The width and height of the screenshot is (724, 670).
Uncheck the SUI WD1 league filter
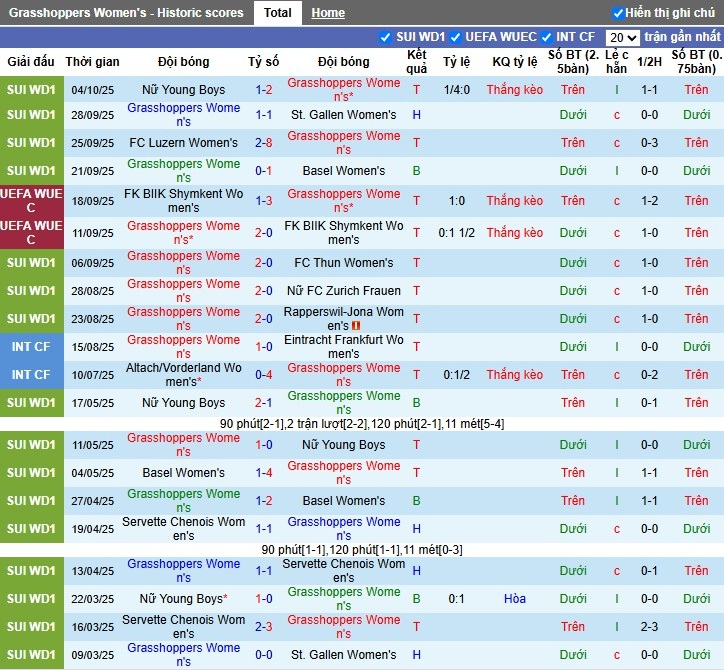[386, 37]
